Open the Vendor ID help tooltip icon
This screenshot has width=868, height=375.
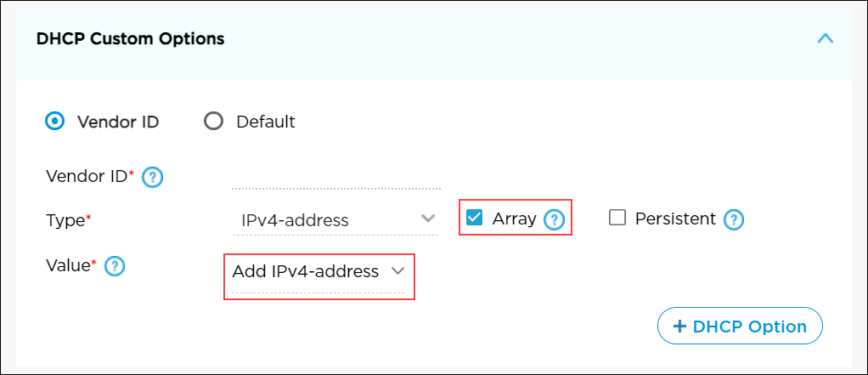(153, 178)
